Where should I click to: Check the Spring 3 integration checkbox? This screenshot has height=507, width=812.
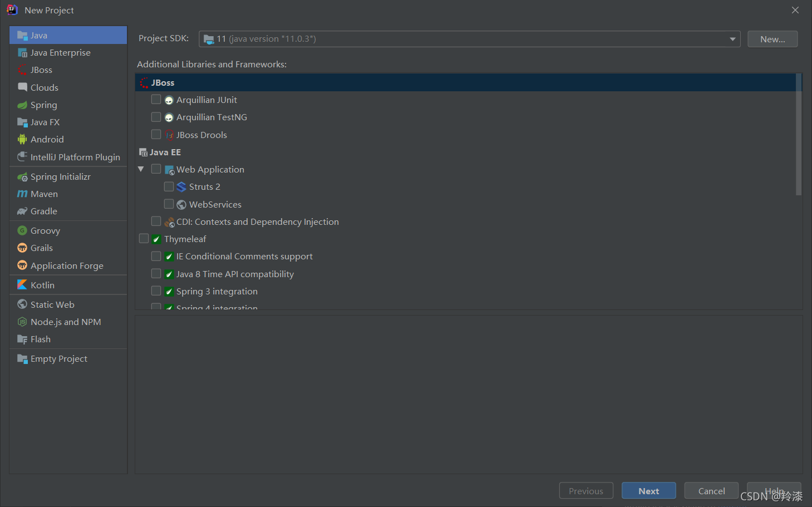click(156, 291)
